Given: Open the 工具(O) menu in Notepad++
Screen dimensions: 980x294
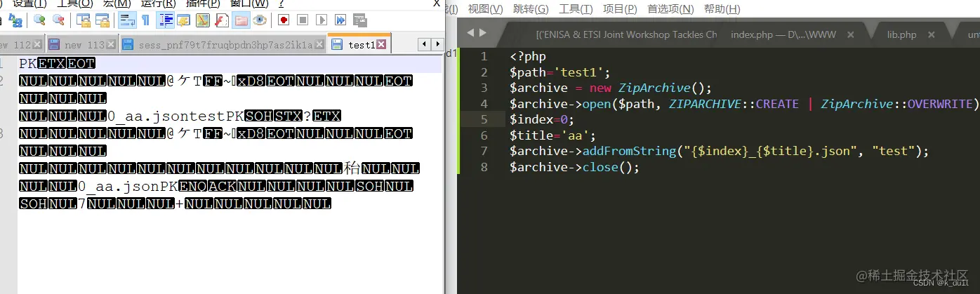Looking at the screenshot, I should pos(74,4).
